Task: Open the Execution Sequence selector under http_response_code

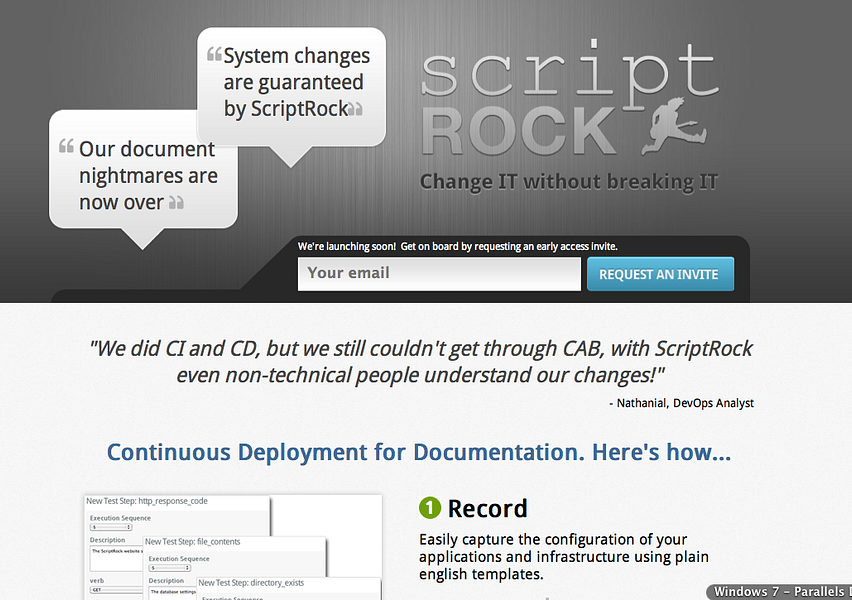Action: (x=110, y=527)
